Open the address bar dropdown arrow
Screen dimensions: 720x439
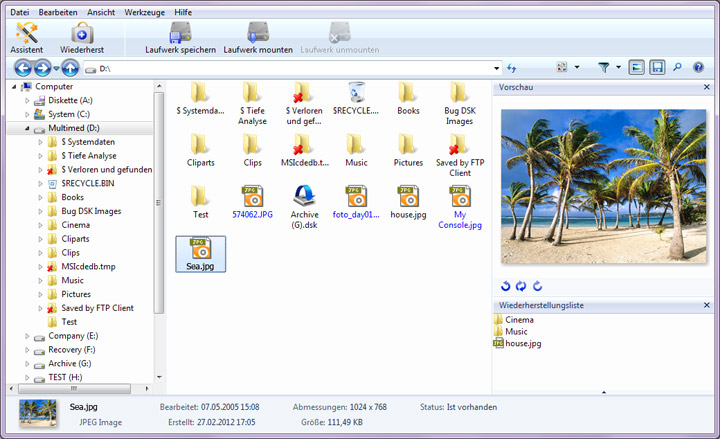pos(496,68)
